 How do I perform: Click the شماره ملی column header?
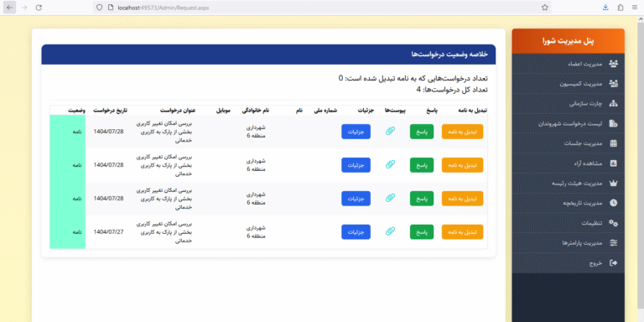tap(325, 111)
